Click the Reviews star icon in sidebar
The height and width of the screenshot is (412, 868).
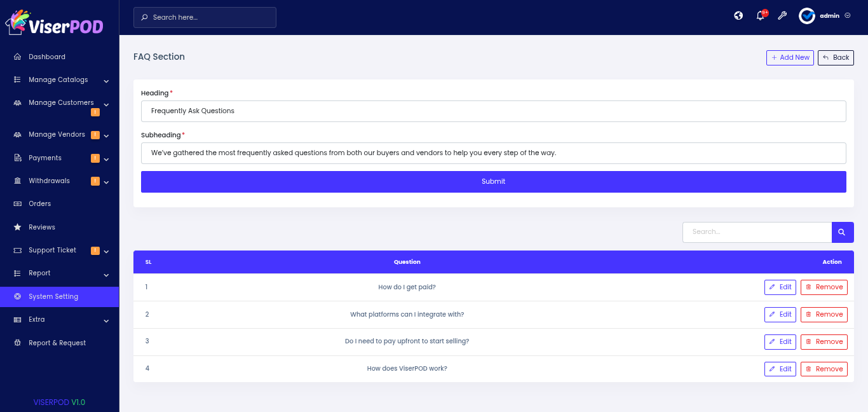pos(17,227)
